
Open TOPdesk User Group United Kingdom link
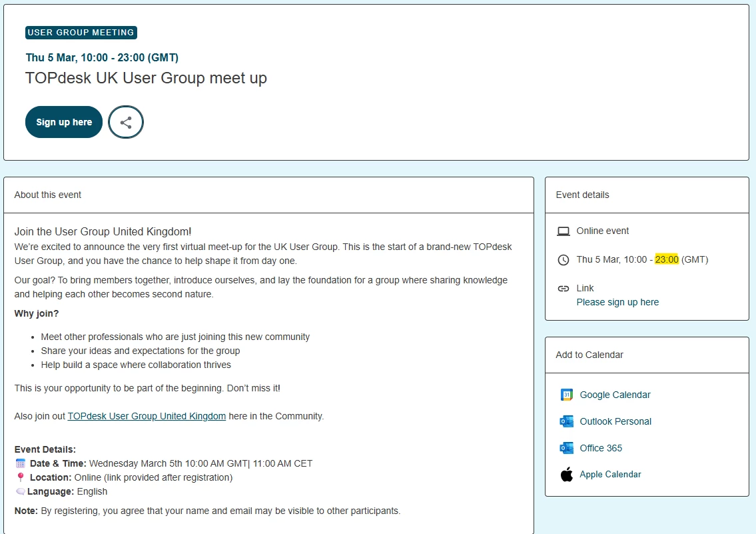147,416
